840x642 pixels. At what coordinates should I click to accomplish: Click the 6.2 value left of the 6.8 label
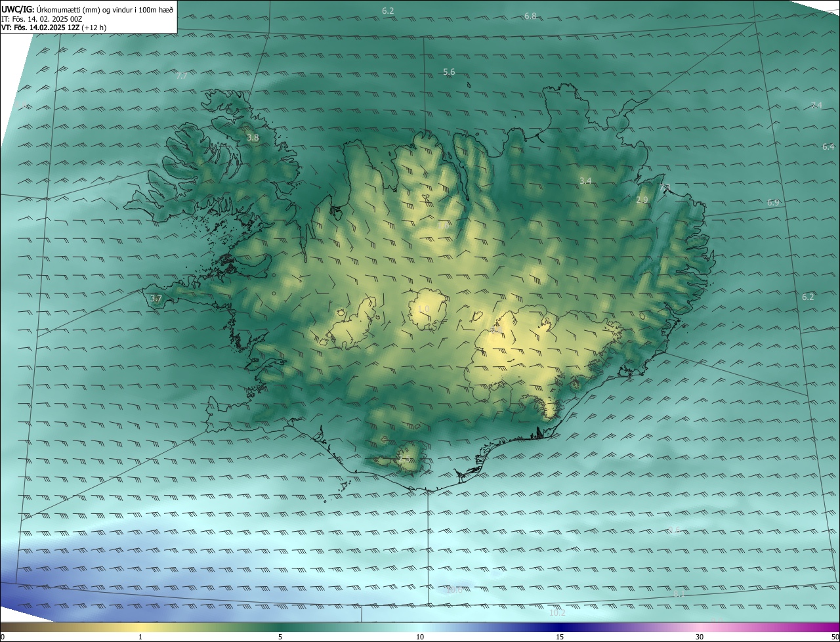388,11
